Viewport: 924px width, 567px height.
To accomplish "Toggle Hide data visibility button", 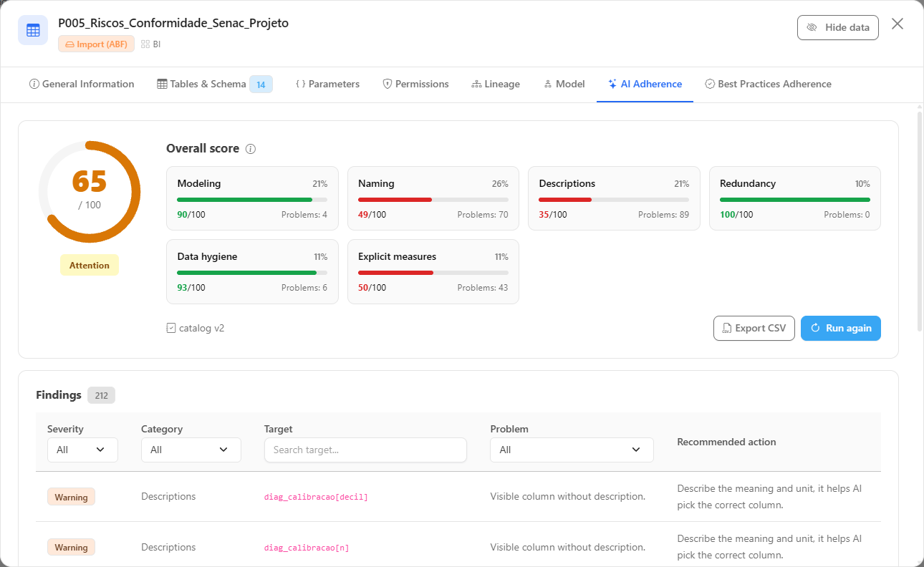I will click(x=838, y=27).
